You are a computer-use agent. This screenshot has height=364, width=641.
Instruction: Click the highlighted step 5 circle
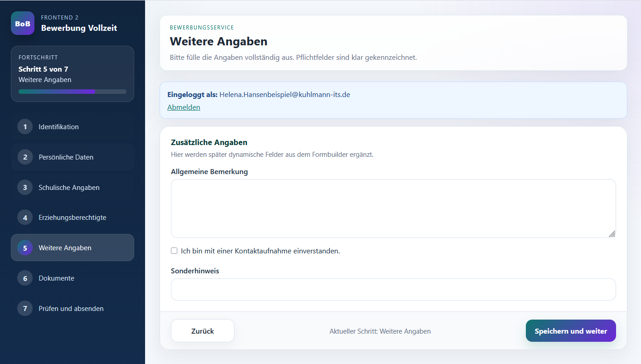click(x=25, y=248)
